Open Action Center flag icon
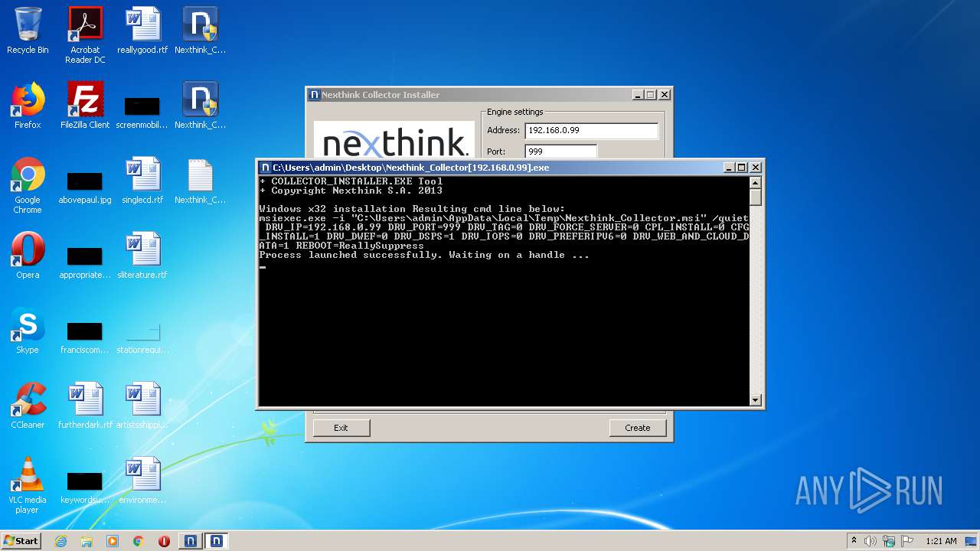 click(x=907, y=541)
